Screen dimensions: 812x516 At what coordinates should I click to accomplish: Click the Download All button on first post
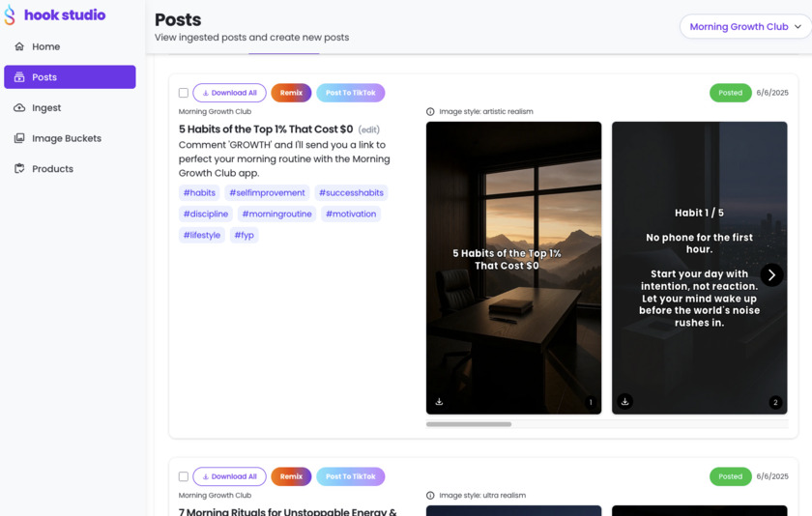tap(229, 93)
